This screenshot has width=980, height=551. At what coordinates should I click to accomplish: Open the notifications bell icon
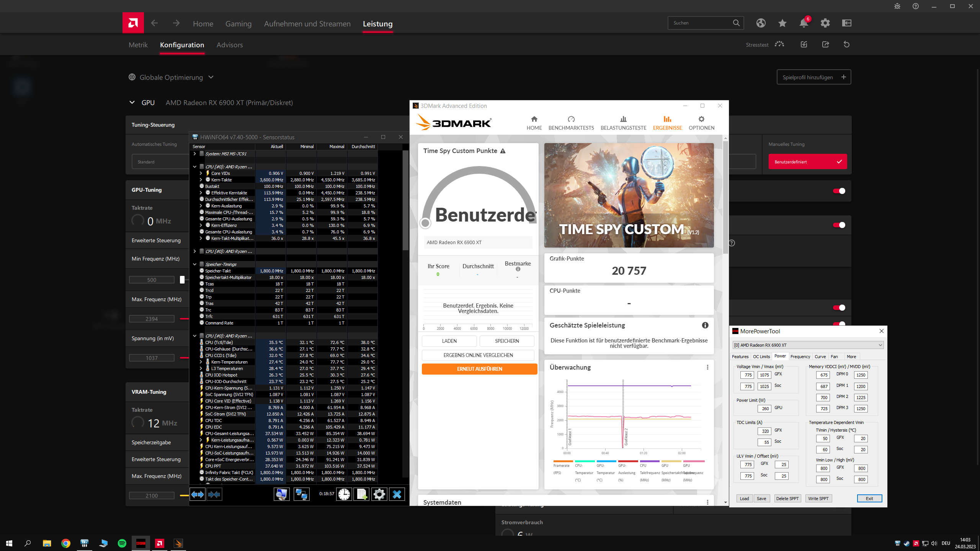804,23
